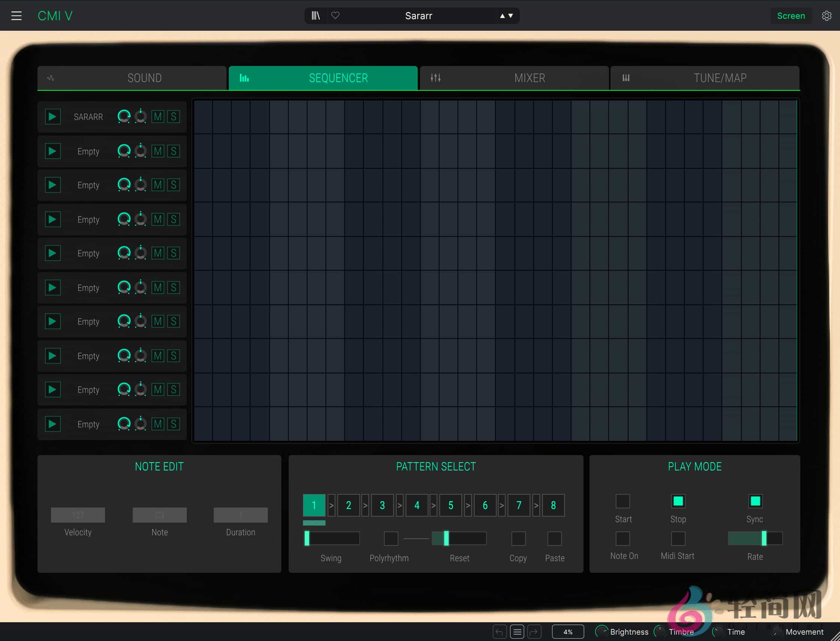Switch to the TUNE/MAP tab
This screenshot has width=840, height=641.
(x=720, y=78)
